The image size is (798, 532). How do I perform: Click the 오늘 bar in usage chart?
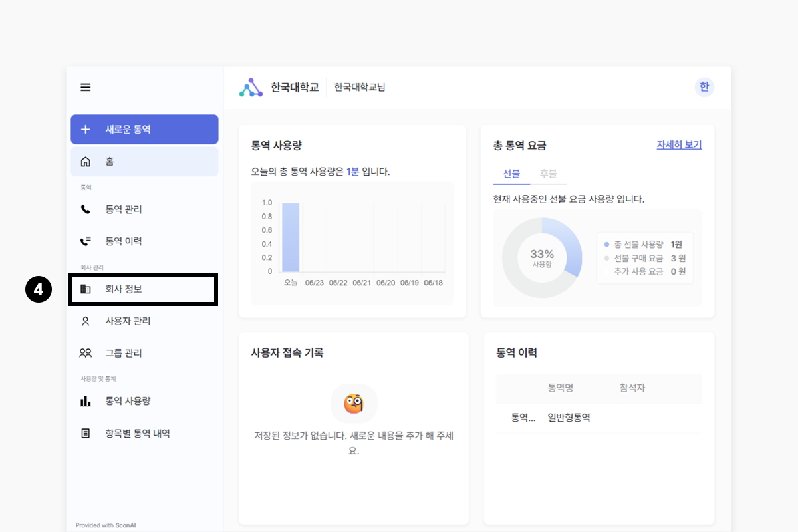coord(291,237)
